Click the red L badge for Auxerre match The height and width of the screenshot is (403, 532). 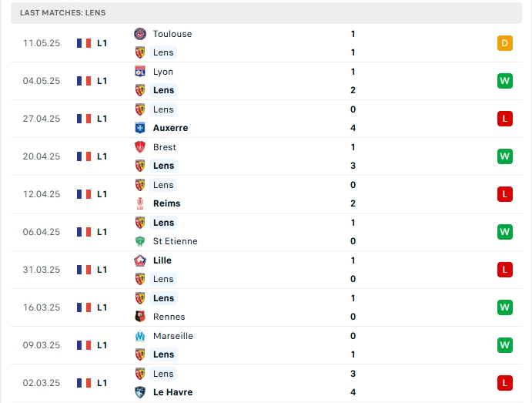coord(505,119)
